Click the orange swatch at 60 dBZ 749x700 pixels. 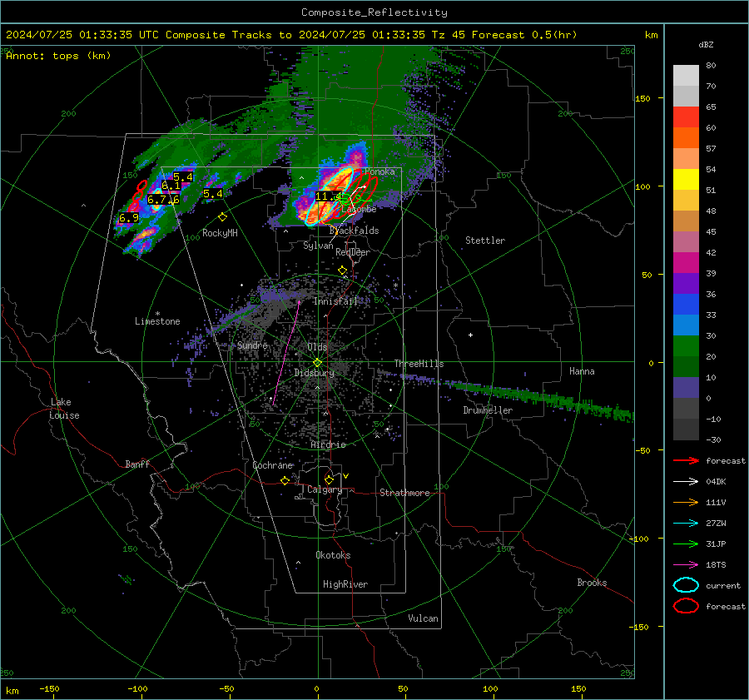[686, 137]
